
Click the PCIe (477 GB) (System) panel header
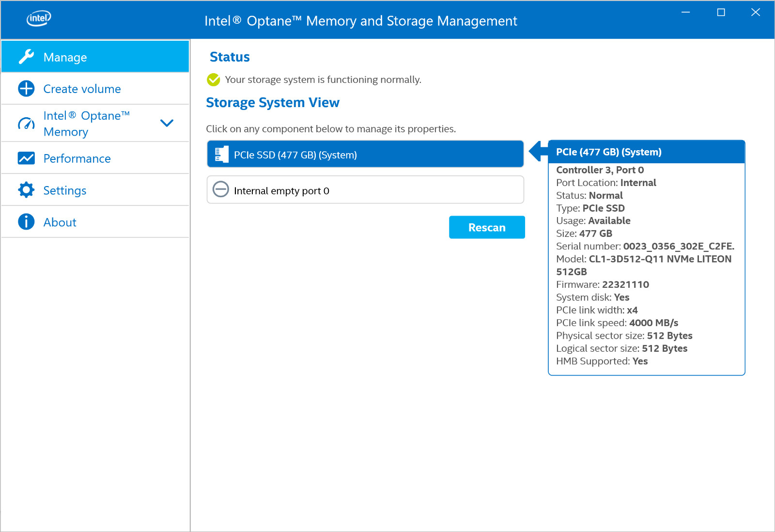pyautogui.click(x=646, y=152)
